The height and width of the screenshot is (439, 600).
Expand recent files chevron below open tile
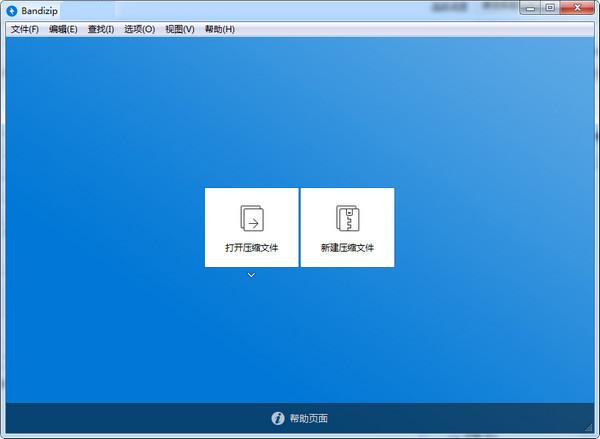click(251, 275)
